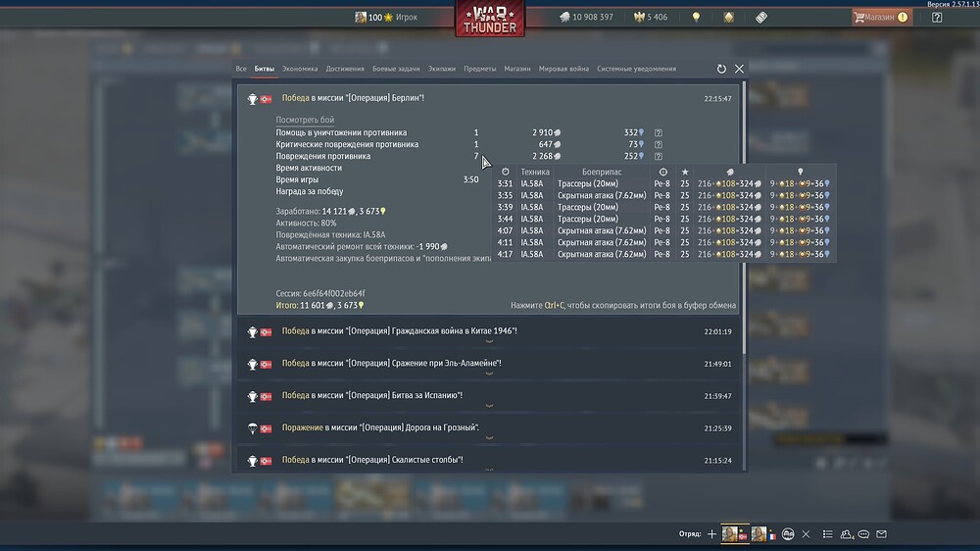This screenshot has width=980, height=551.
Task: Open the Посмотреть бой replay link
Action: (305, 120)
